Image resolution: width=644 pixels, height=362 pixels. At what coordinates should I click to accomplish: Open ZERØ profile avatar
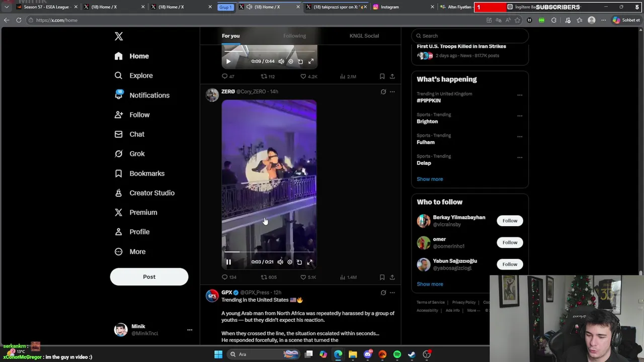[x=212, y=95]
